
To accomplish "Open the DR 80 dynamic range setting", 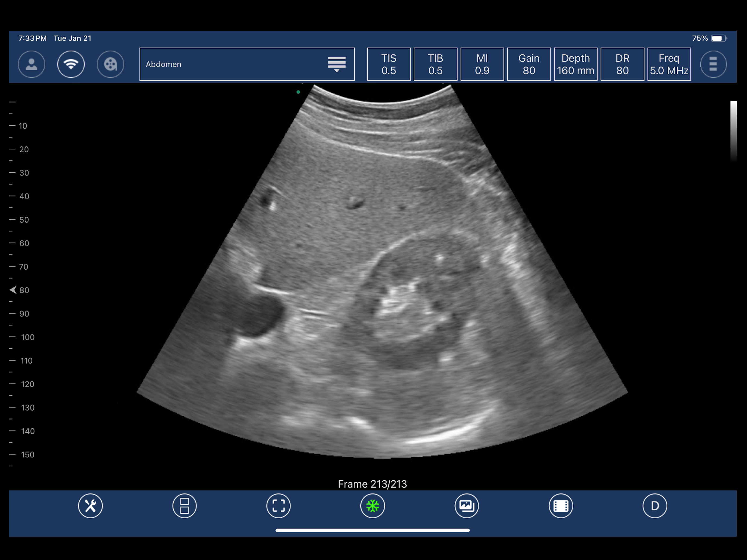I will (x=622, y=64).
